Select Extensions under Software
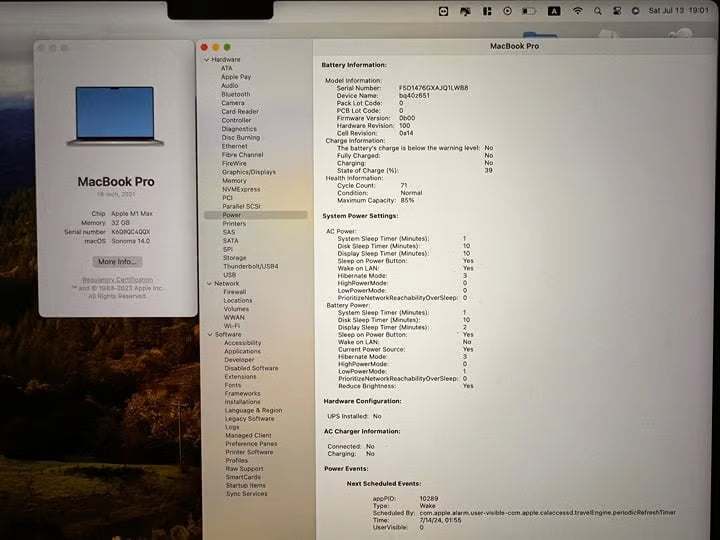Image resolution: width=720 pixels, height=540 pixels. pos(241,377)
